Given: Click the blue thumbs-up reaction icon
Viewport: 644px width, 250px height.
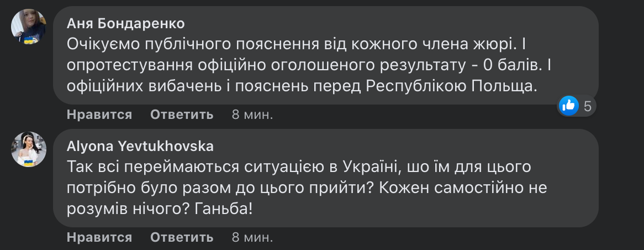Looking at the screenshot, I should point(569,105).
